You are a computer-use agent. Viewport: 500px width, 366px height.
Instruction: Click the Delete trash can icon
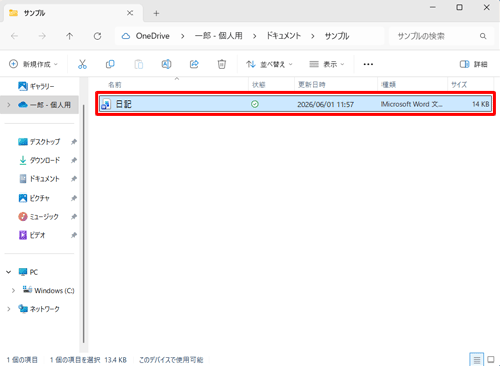pos(222,64)
